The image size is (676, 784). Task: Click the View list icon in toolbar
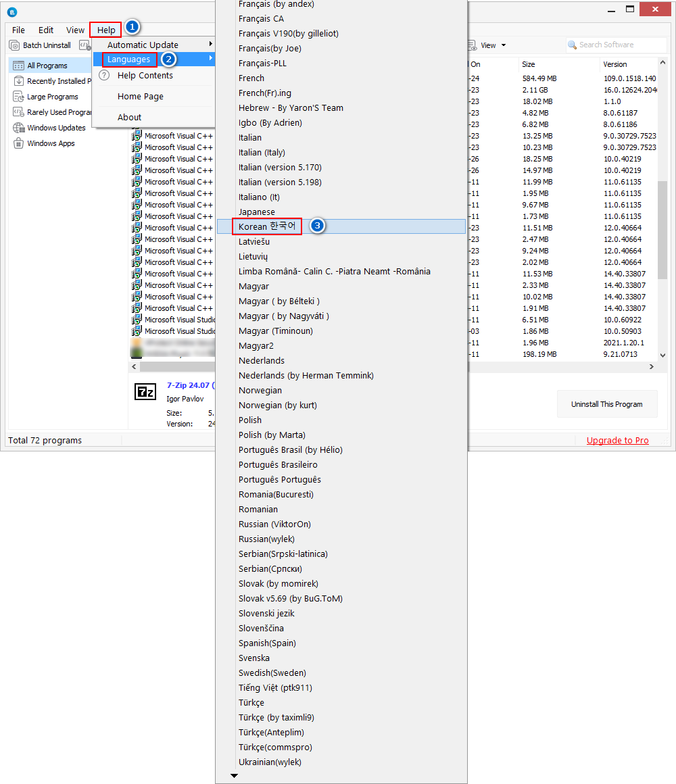click(x=472, y=45)
